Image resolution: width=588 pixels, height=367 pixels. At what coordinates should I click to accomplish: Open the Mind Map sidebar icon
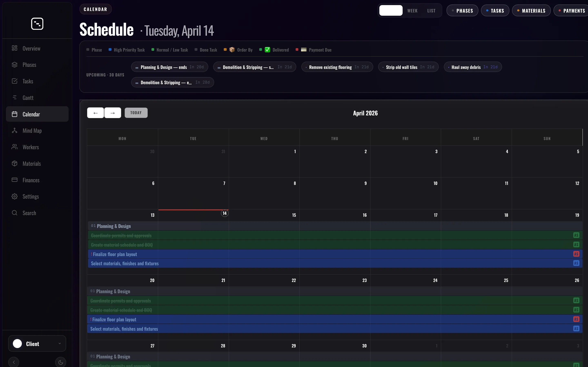tap(14, 130)
